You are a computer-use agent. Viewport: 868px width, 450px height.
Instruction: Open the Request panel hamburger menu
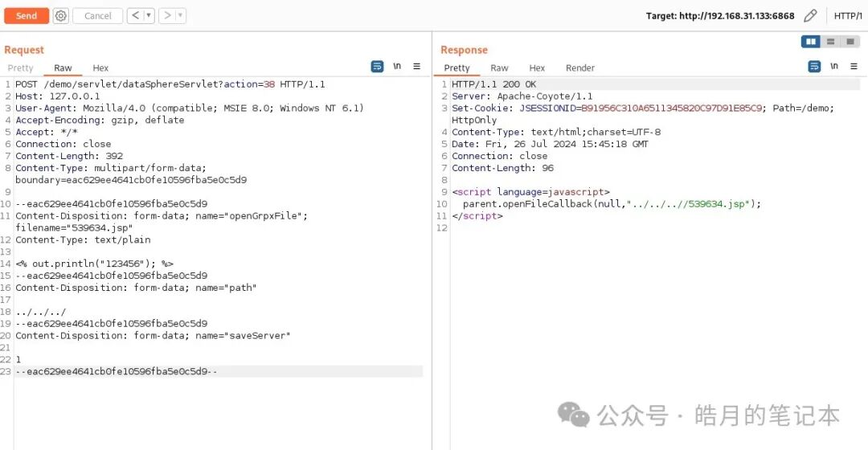tap(417, 67)
